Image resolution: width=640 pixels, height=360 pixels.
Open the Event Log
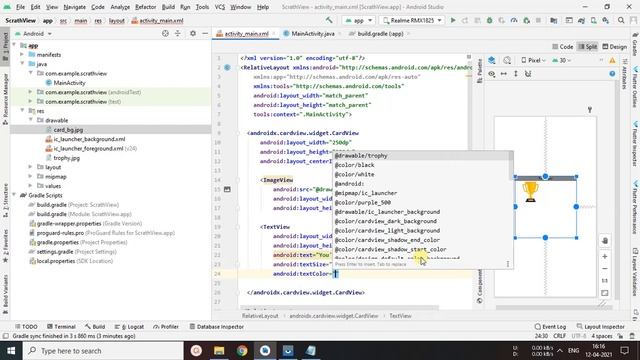pyautogui.click(x=550, y=327)
